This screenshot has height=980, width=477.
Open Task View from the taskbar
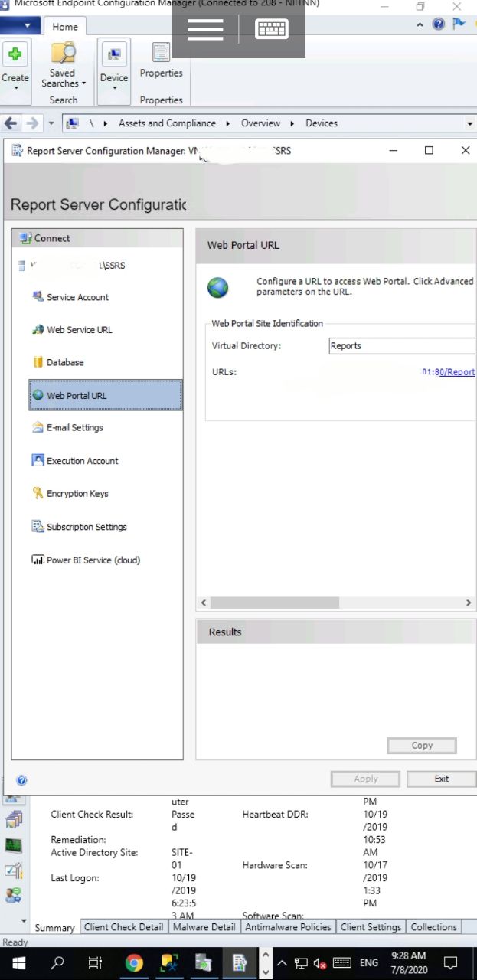[95, 962]
